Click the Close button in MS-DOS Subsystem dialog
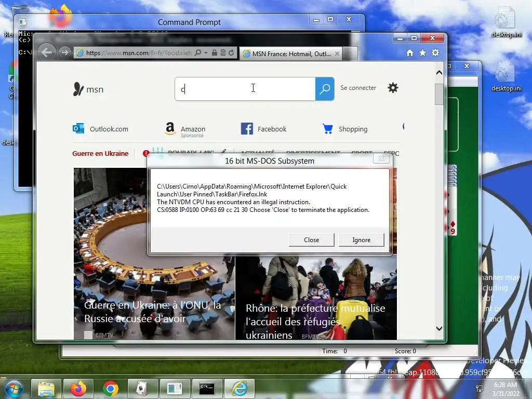The height and width of the screenshot is (399, 532). pos(312,240)
